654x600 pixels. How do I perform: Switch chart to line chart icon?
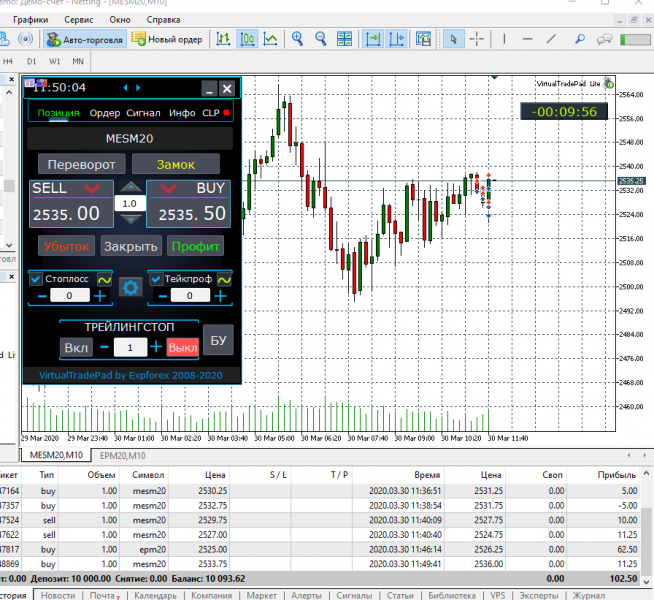click(x=270, y=40)
